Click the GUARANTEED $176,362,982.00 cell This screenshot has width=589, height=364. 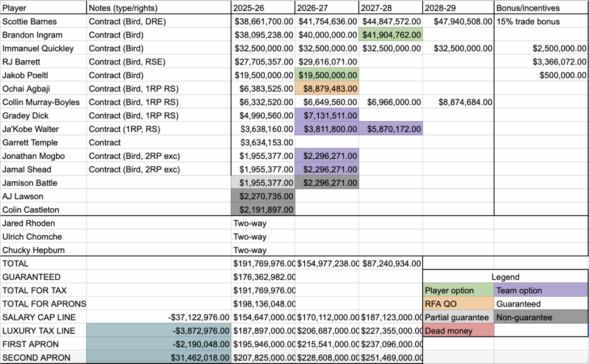(263, 277)
